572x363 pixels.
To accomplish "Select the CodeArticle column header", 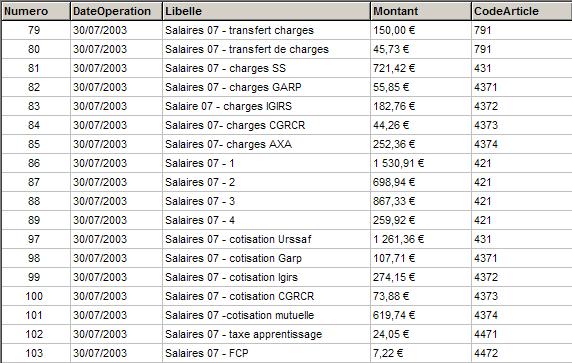I will [x=522, y=11].
